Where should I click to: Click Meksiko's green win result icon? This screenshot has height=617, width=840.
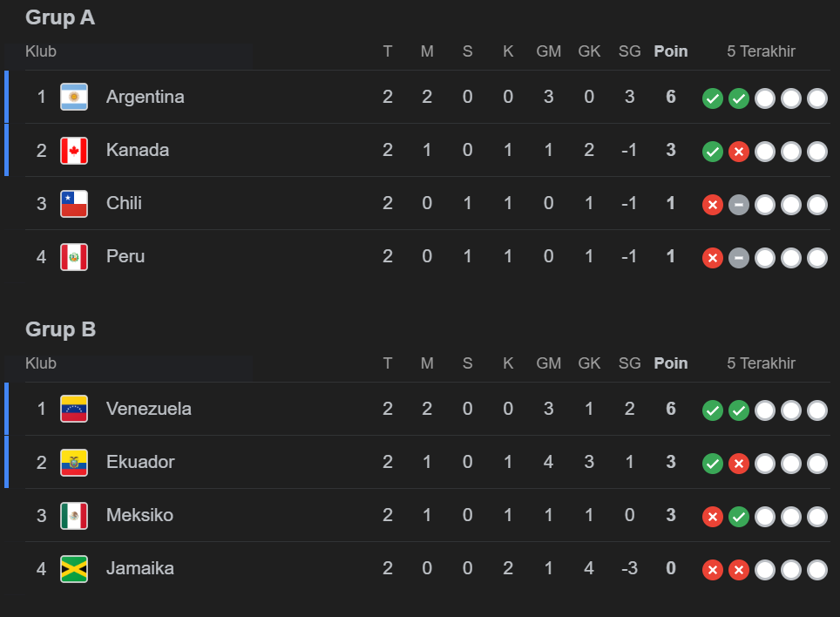[739, 517]
